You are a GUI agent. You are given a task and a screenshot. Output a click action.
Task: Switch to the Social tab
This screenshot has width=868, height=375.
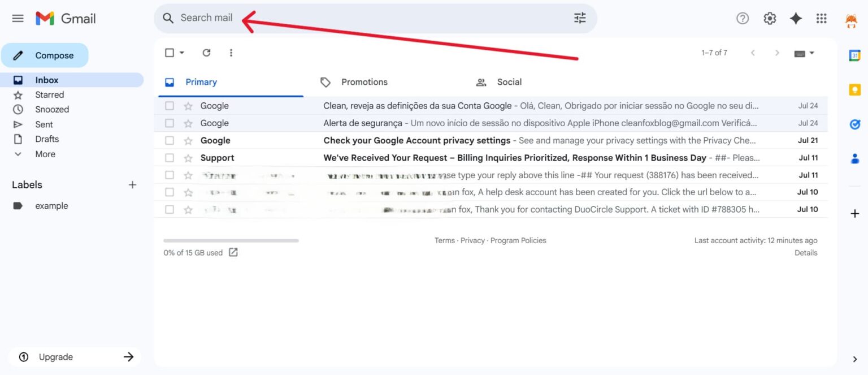click(508, 81)
